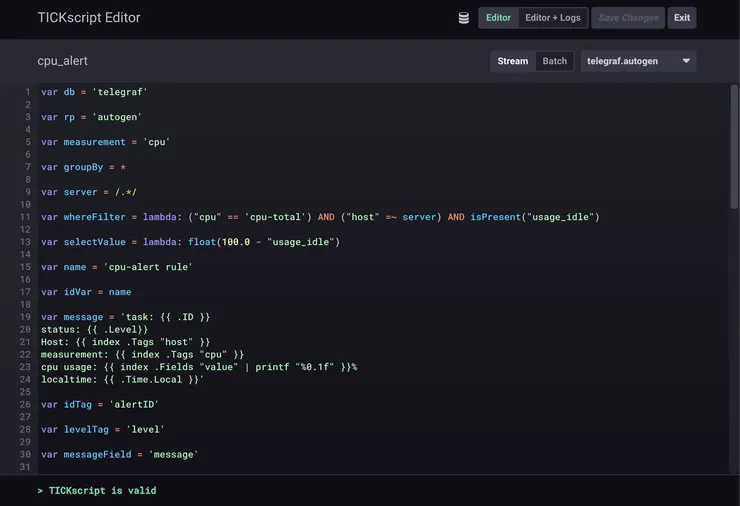Switch to the Editor view
The image size is (740, 506).
tap(498, 18)
